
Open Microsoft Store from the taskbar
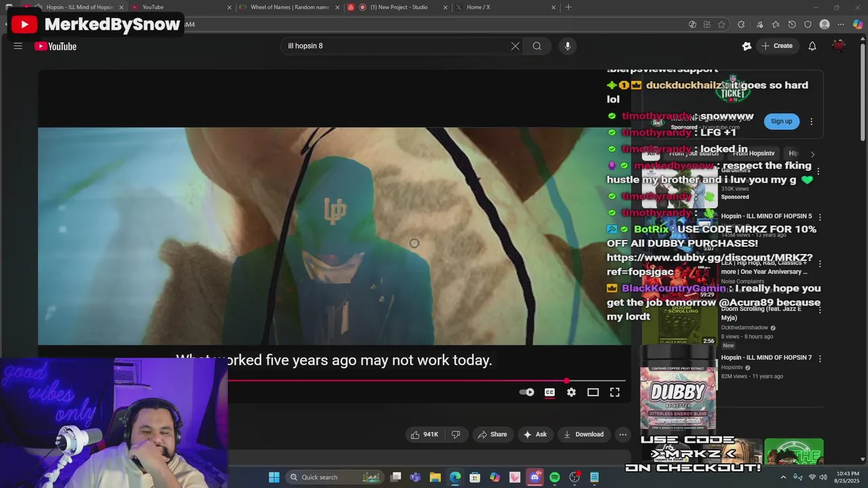coord(475,477)
